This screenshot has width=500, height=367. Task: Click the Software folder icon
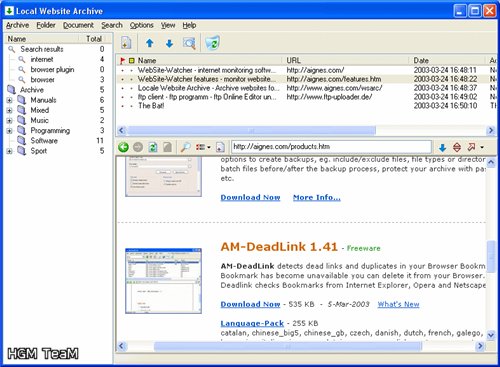coord(22,141)
